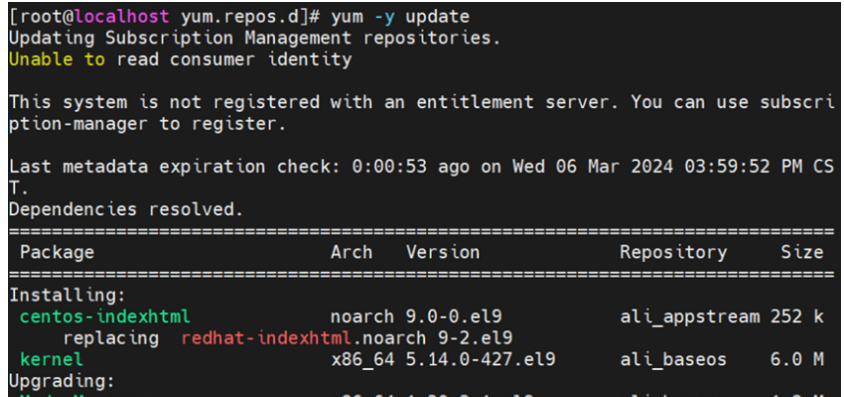Click the ali_appstream repository entry
The height and width of the screenshot is (397, 844).
pyautogui.click(x=690, y=317)
